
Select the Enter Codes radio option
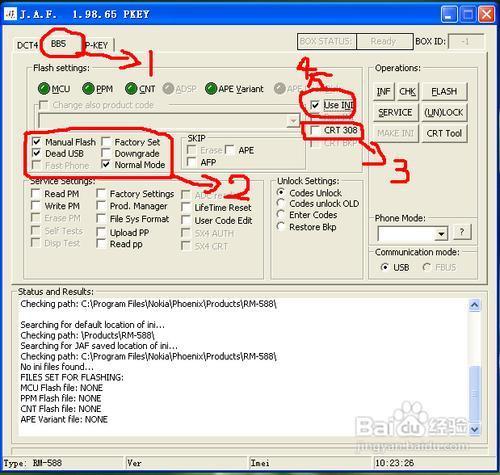coord(281,214)
